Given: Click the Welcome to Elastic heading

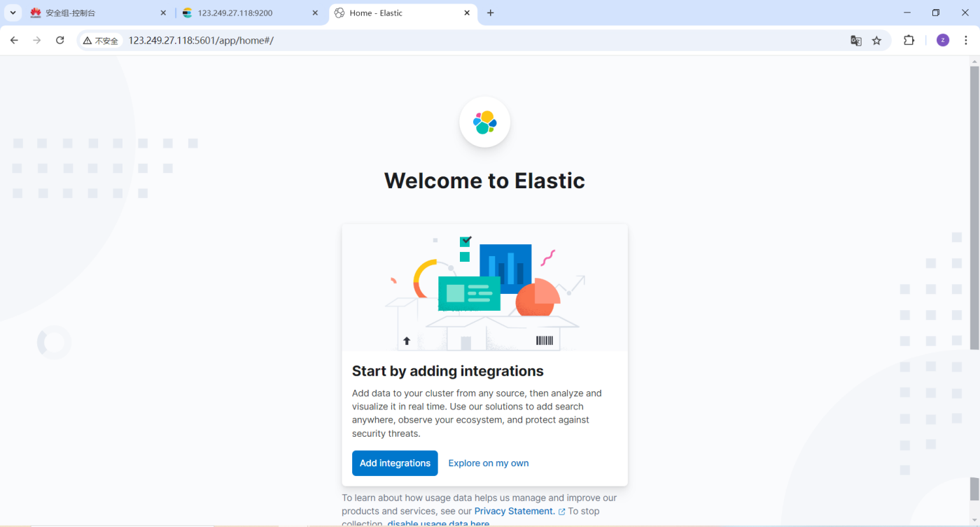Looking at the screenshot, I should tap(484, 181).
